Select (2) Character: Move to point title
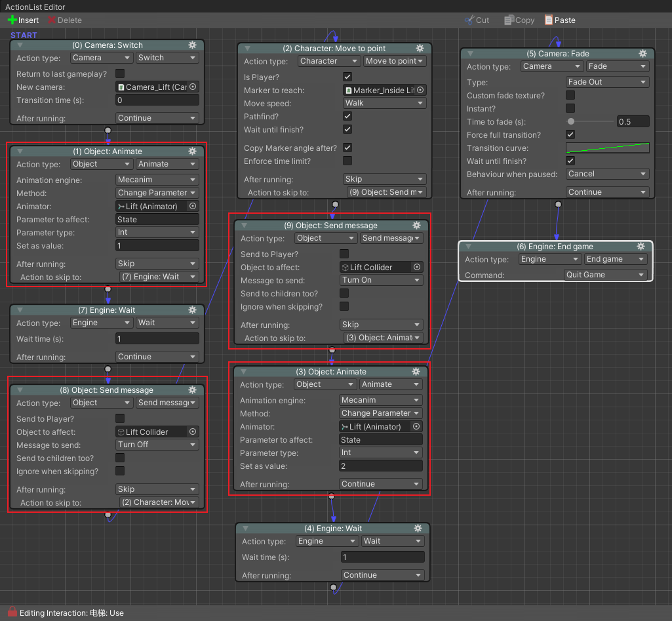The width and height of the screenshot is (672, 621). [x=334, y=49]
